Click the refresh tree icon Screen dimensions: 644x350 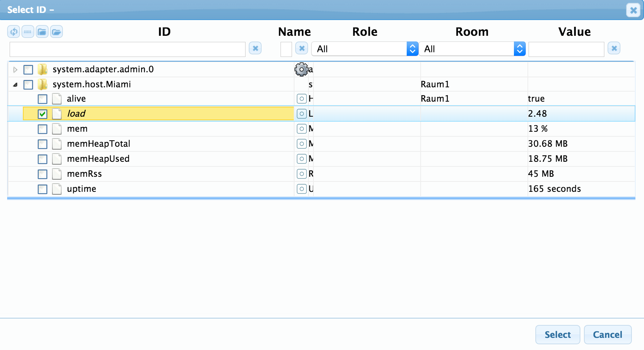pos(14,32)
